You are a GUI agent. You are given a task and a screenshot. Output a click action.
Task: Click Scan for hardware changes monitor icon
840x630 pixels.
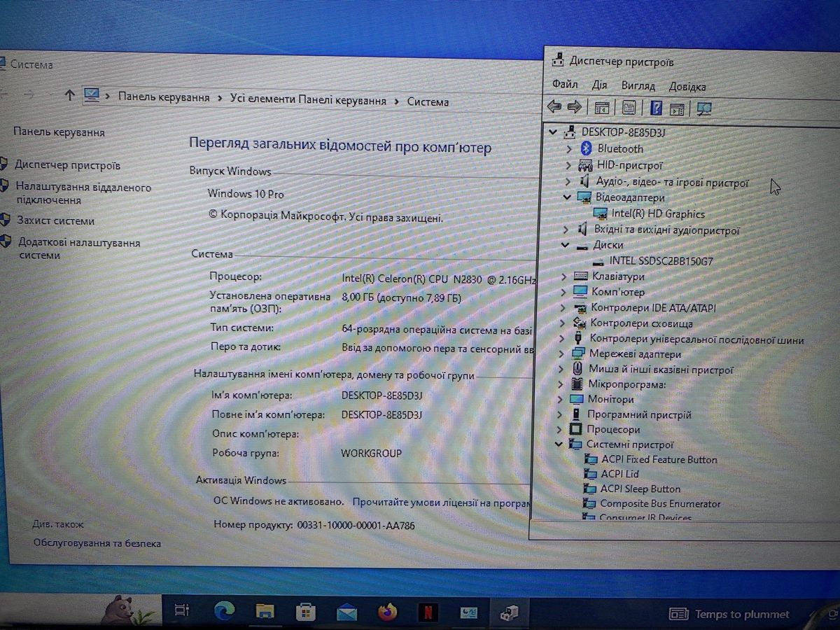(704, 108)
